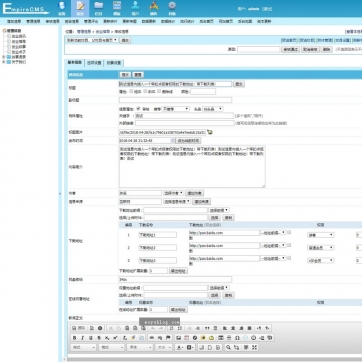This screenshot has width=362, height=362.
Task: Expand the second-to-last node in the left tree
Action: pos(4,57)
